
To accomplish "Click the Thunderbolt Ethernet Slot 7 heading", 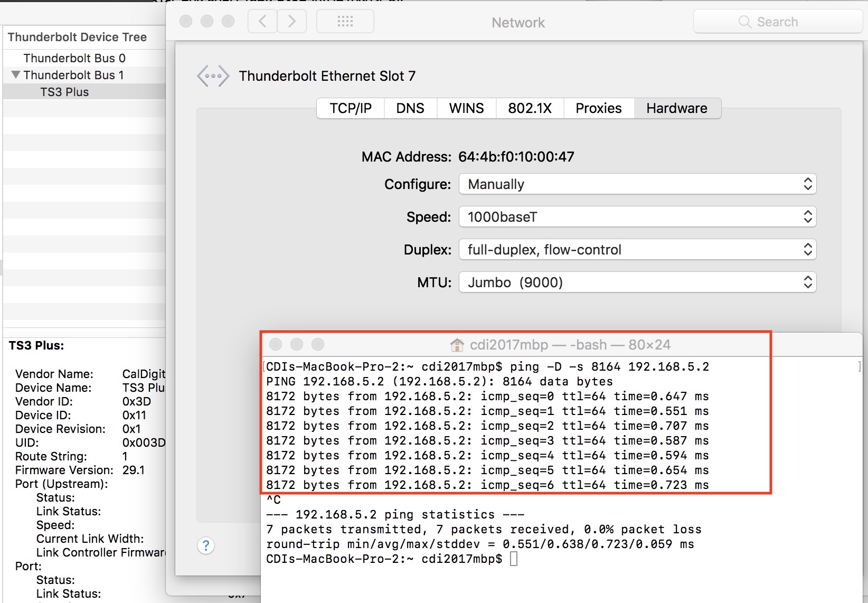I will [x=327, y=76].
